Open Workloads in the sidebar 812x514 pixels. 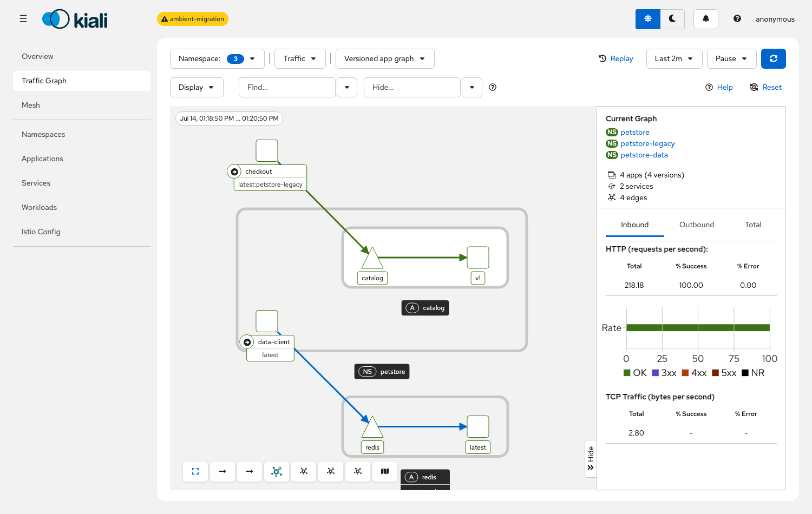tap(82, 207)
